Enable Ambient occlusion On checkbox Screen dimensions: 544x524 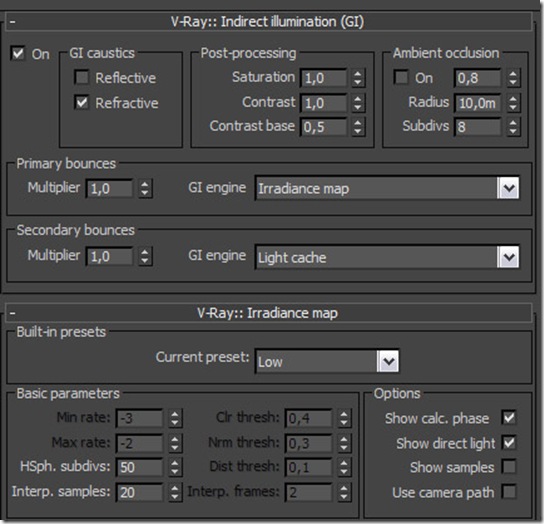pyautogui.click(x=401, y=77)
